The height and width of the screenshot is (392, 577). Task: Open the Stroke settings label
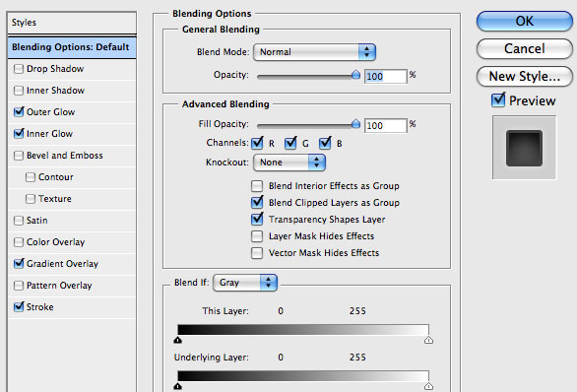40,307
